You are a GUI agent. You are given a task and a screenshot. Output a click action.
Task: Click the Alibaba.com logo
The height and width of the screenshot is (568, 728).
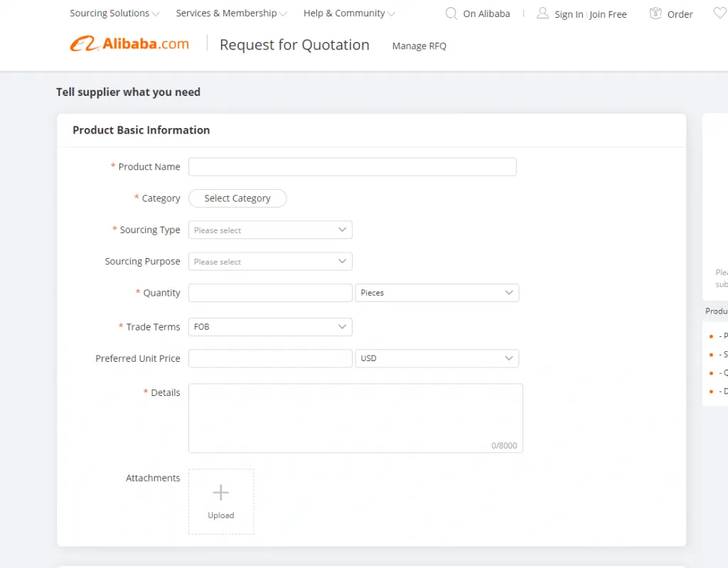tap(129, 43)
